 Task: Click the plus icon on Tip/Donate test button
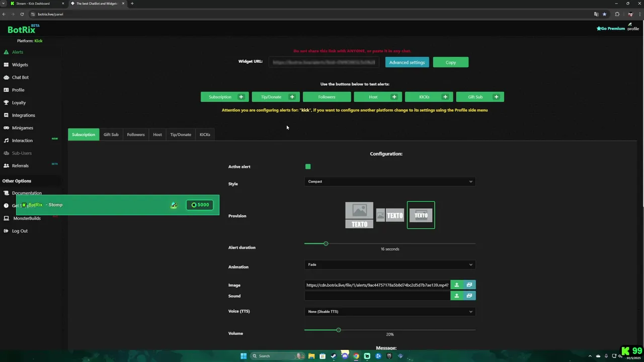tap(292, 97)
